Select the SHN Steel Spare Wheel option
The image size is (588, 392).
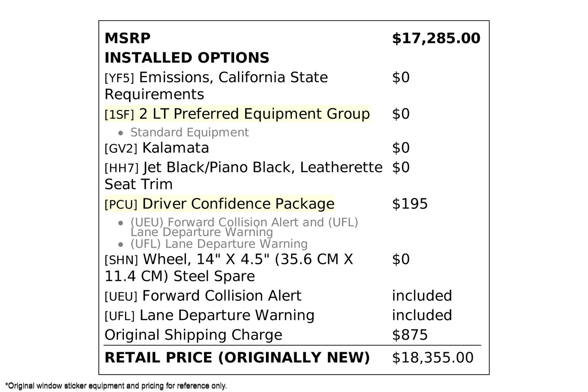pos(229,259)
